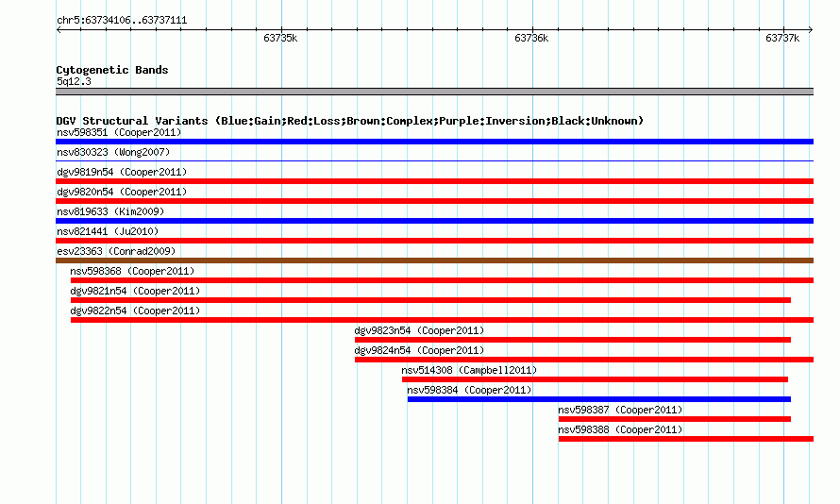
Task: Open the dgv9824n54 (Cooper2011) label
Action: pyautogui.click(x=419, y=350)
